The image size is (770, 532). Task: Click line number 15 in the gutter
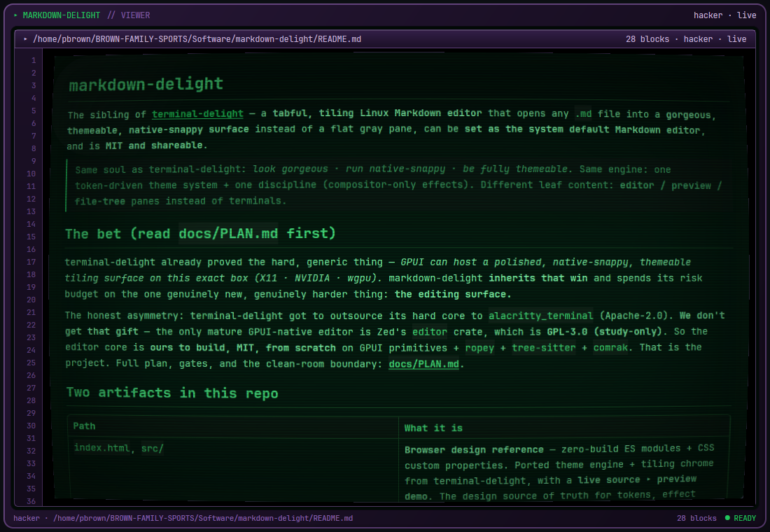point(31,237)
